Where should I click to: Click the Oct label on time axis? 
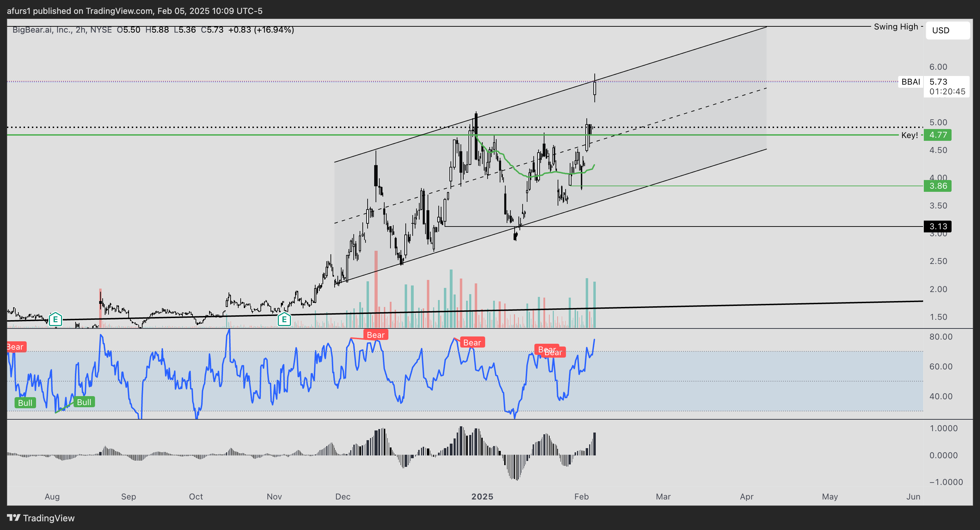point(196,496)
